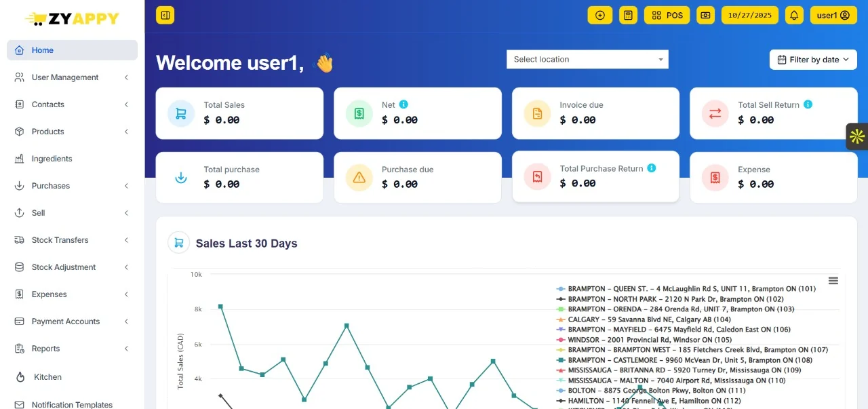This screenshot has width=868, height=409.
Task: Click the teal sales line on the chart
Action: (x=347, y=326)
